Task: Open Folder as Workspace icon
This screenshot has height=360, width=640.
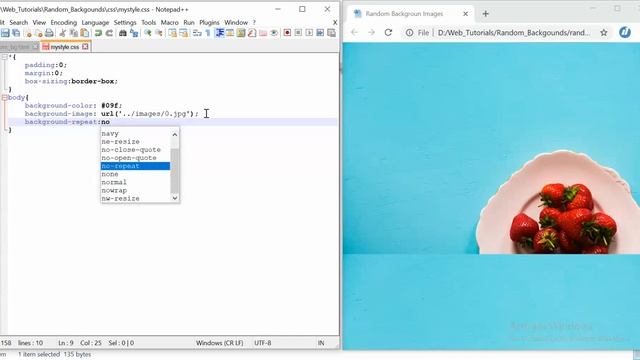Action: click(x=263, y=33)
